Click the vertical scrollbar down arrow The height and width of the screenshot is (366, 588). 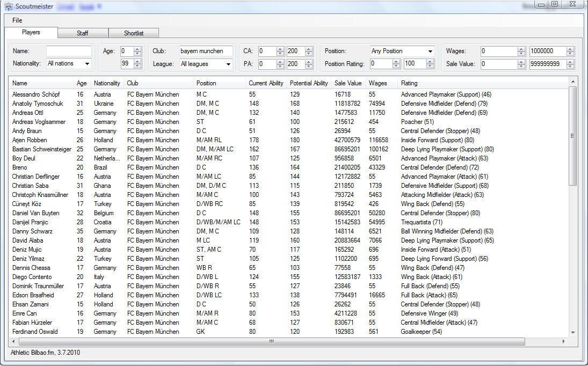pos(573,333)
